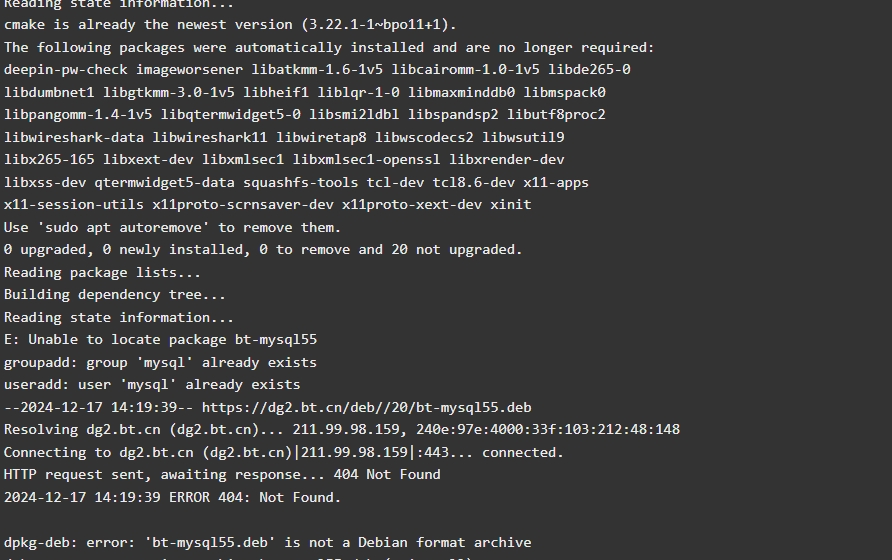Click the dpkg-deb not a Debian archive error
This screenshot has width=892, height=560.
(x=267, y=542)
